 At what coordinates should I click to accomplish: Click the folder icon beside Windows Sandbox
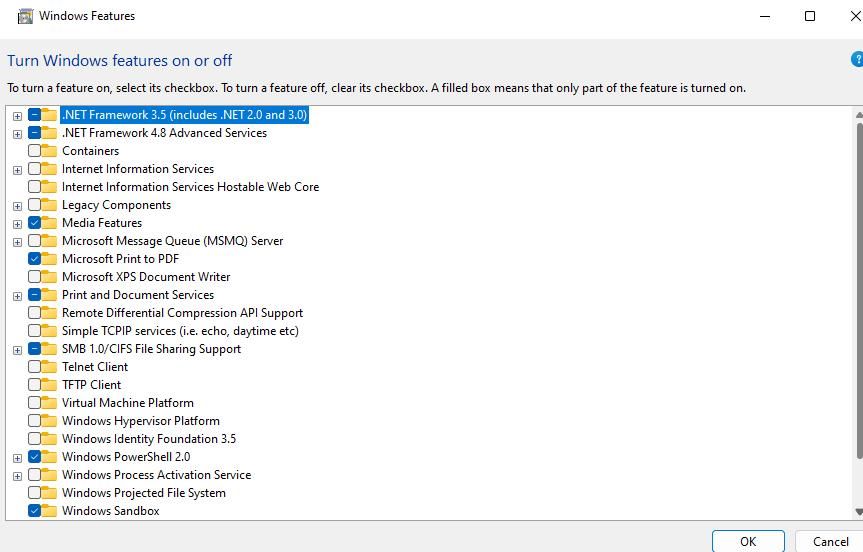pos(49,511)
